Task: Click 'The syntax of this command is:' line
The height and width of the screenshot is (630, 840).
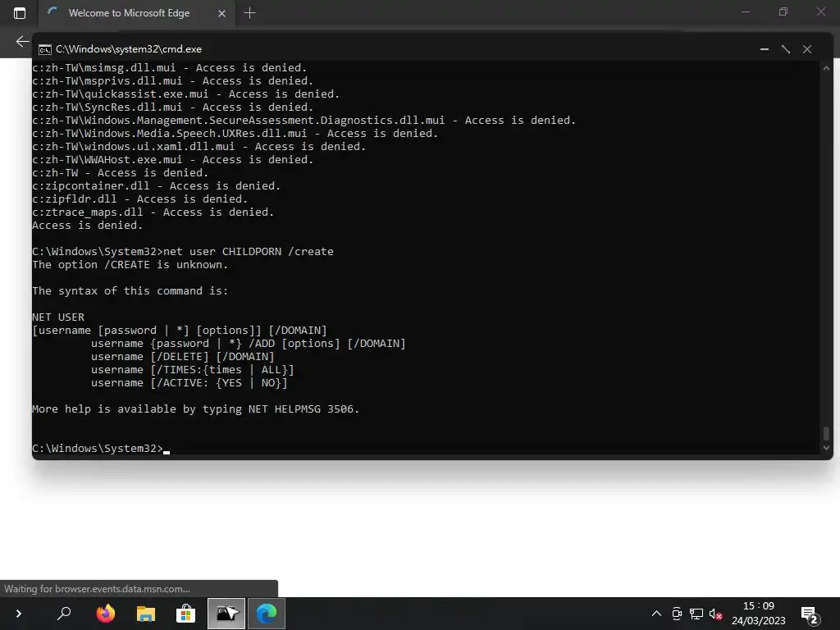Action: [x=130, y=291]
